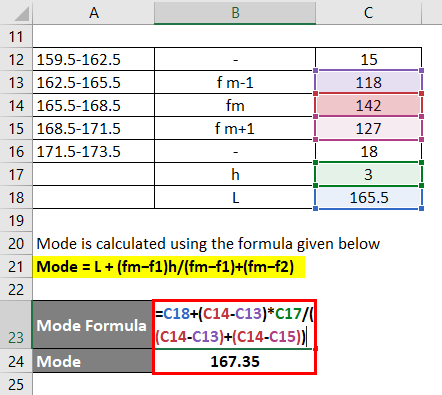Click cell with value 15
This screenshot has width=442, height=395.
coord(368,59)
